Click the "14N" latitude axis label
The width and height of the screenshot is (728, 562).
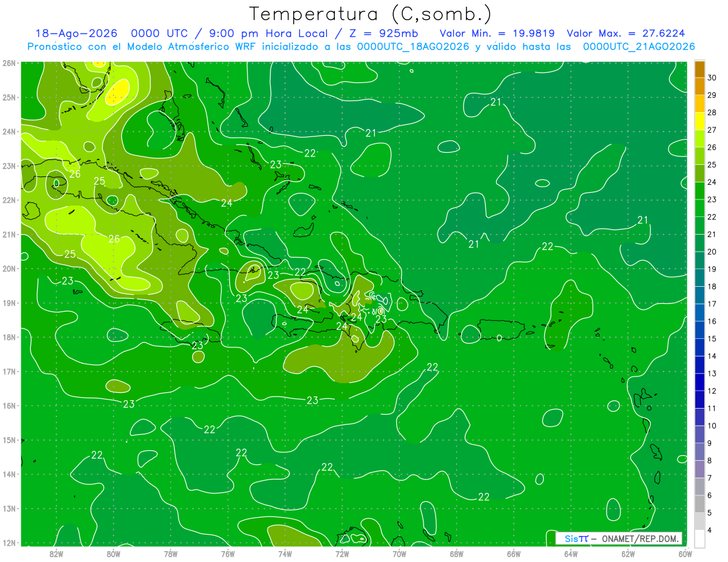[x=9, y=474]
